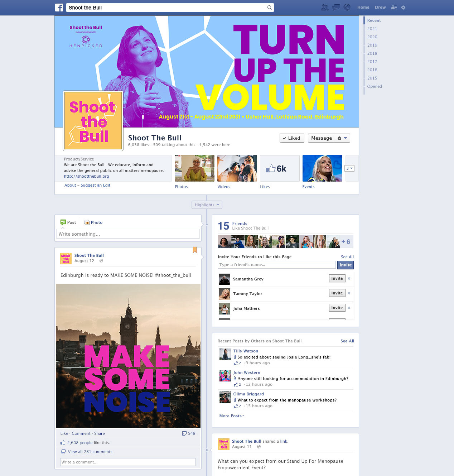
Task: Open the Events thumbnail
Action: tap(322, 168)
